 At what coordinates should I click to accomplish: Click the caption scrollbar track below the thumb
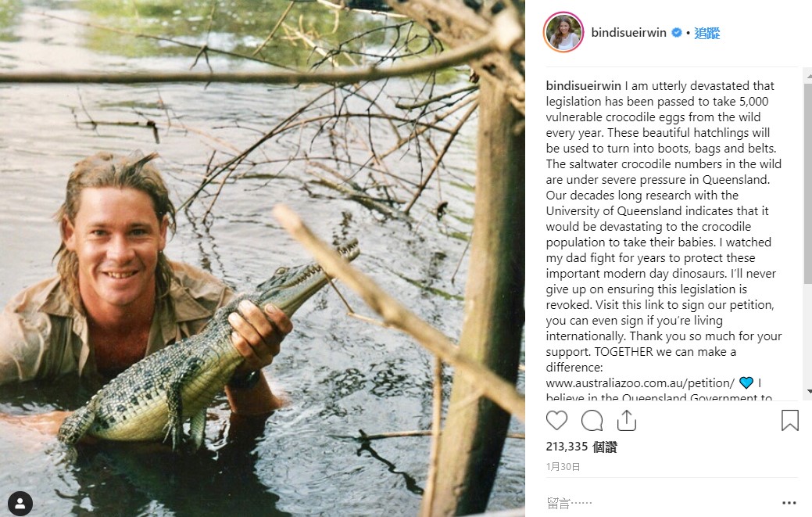click(x=807, y=344)
